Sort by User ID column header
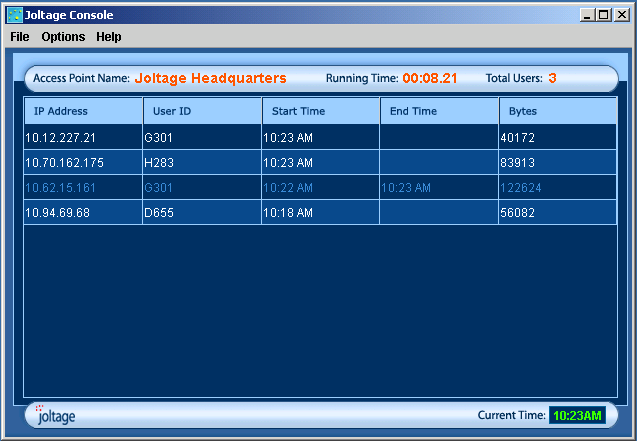This screenshot has height=441, width=637. [x=202, y=111]
